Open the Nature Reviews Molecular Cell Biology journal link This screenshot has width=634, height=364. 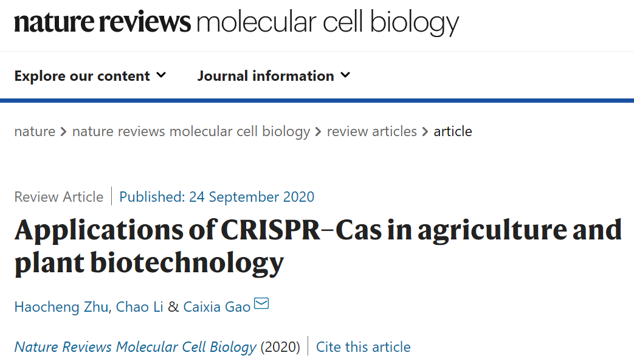point(135,347)
